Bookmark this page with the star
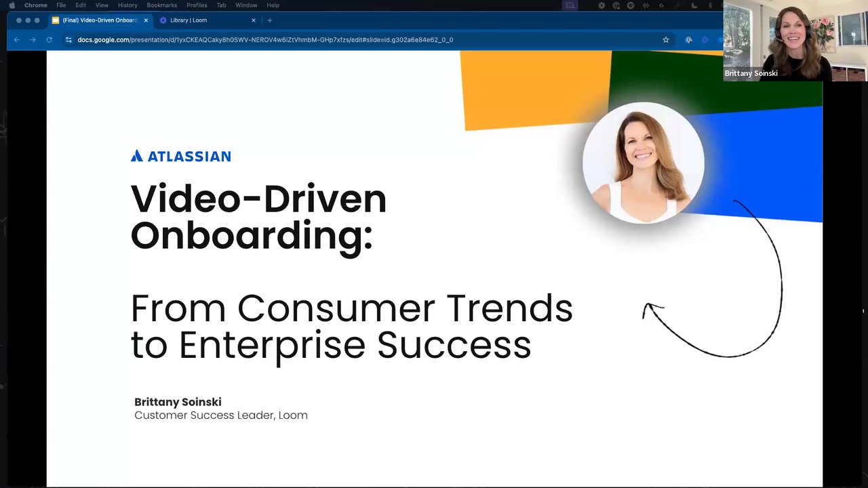868x488 pixels. pyautogui.click(x=666, y=40)
